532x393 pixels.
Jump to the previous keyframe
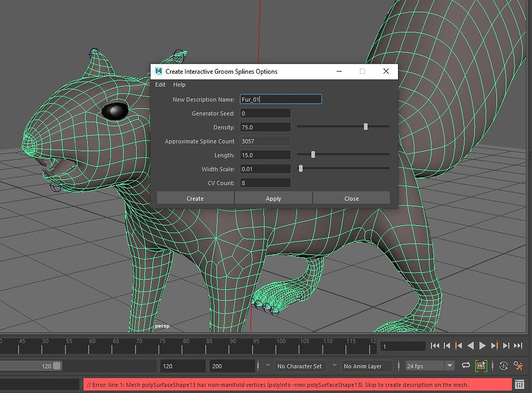[458, 346]
